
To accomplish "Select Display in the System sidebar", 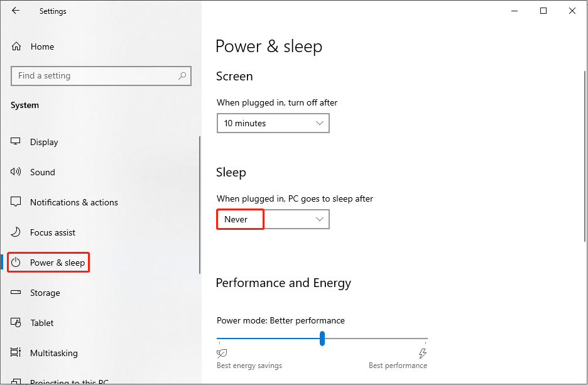I will [x=44, y=142].
